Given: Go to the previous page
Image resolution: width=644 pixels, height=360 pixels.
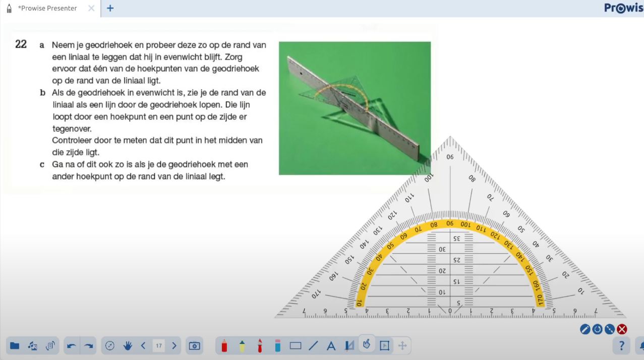Looking at the screenshot, I should click(143, 346).
